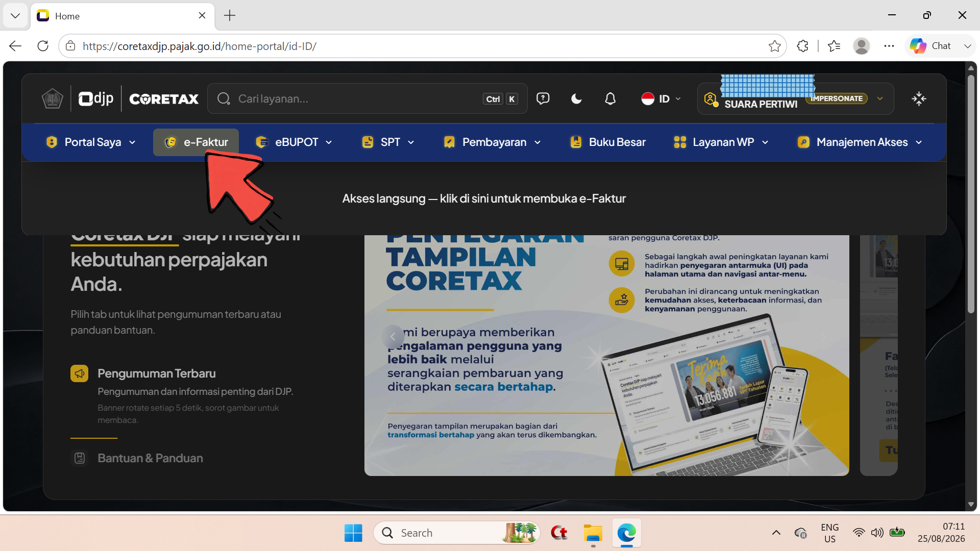
Task: Open the e-Faktur menu
Action: tap(196, 142)
